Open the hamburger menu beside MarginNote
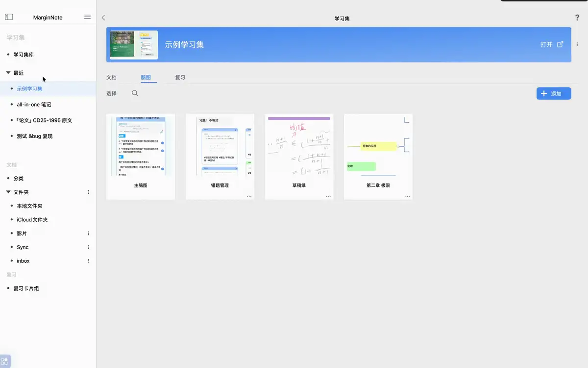 pos(87,17)
